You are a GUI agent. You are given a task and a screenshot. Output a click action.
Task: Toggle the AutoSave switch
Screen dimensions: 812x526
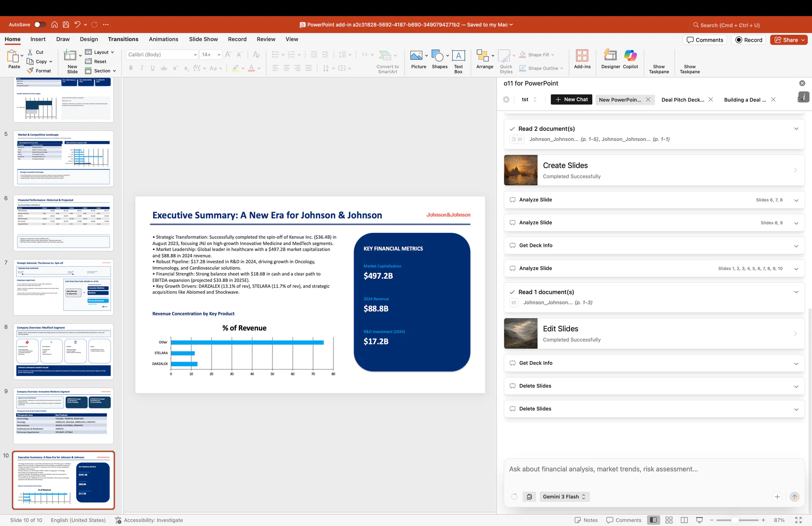click(39, 25)
